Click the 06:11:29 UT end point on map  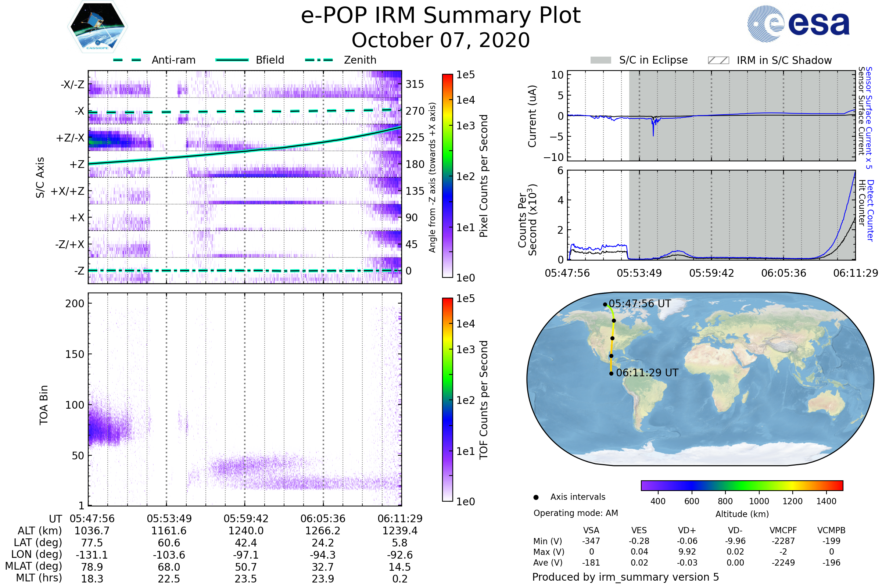(x=611, y=373)
